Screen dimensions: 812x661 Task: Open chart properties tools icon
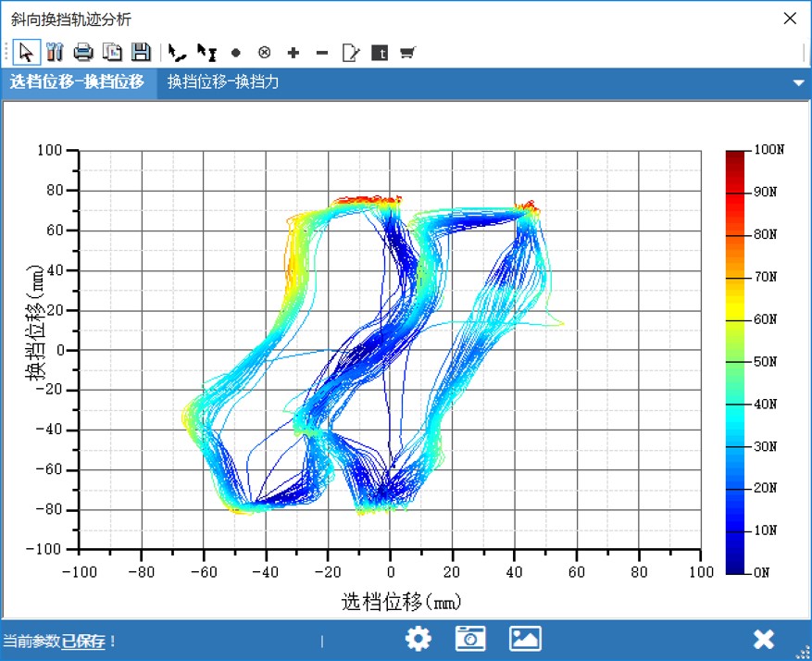pyautogui.click(x=55, y=53)
